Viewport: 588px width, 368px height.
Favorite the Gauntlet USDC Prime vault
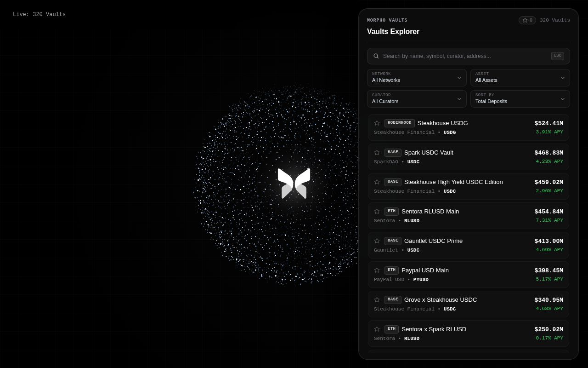(377, 241)
